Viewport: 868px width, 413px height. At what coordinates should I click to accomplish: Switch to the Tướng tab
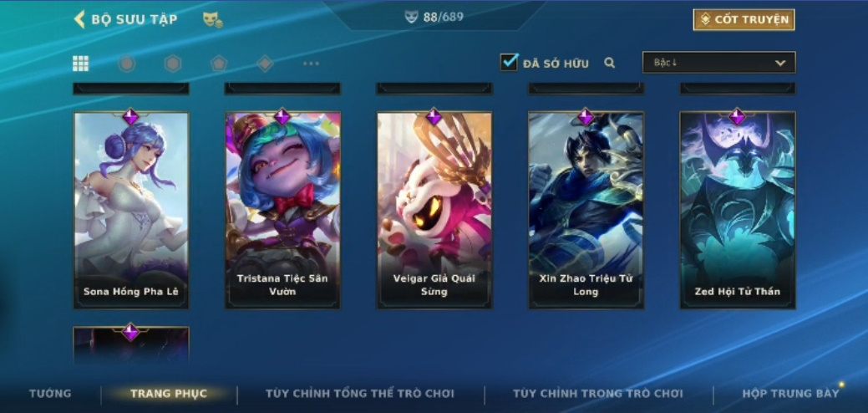pos(50,394)
